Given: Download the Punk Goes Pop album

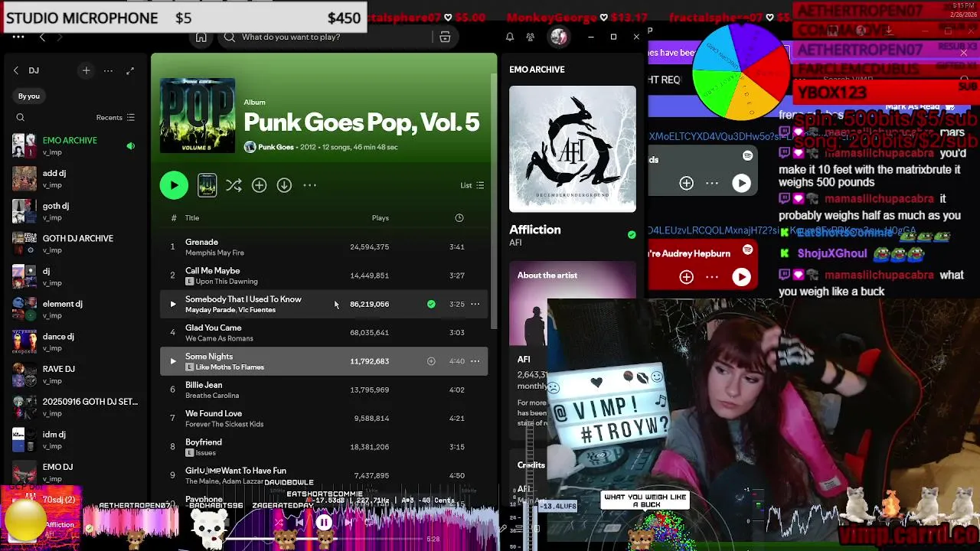Looking at the screenshot, I should [284, 185].
